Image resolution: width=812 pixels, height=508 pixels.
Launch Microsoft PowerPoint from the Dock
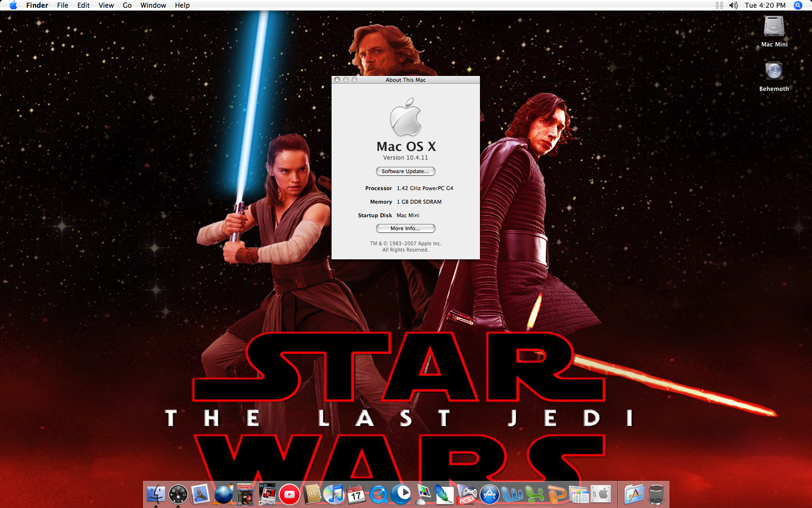point(556,494)
